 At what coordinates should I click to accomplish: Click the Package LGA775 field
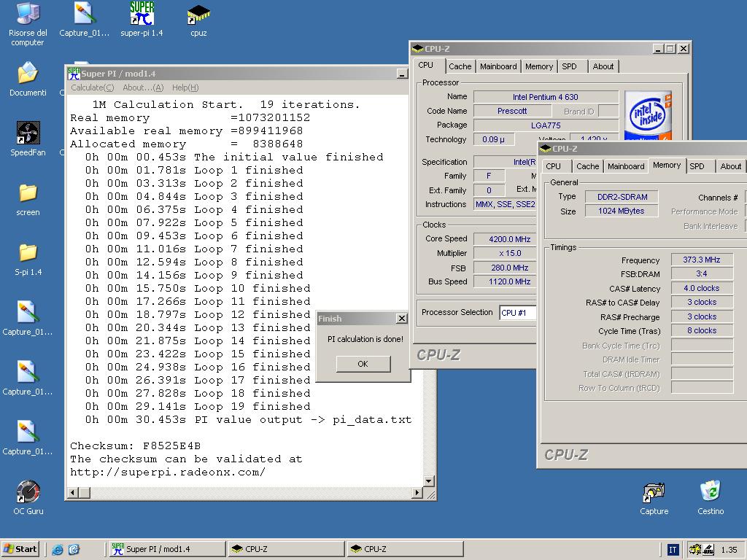click(x=546, y=125)
